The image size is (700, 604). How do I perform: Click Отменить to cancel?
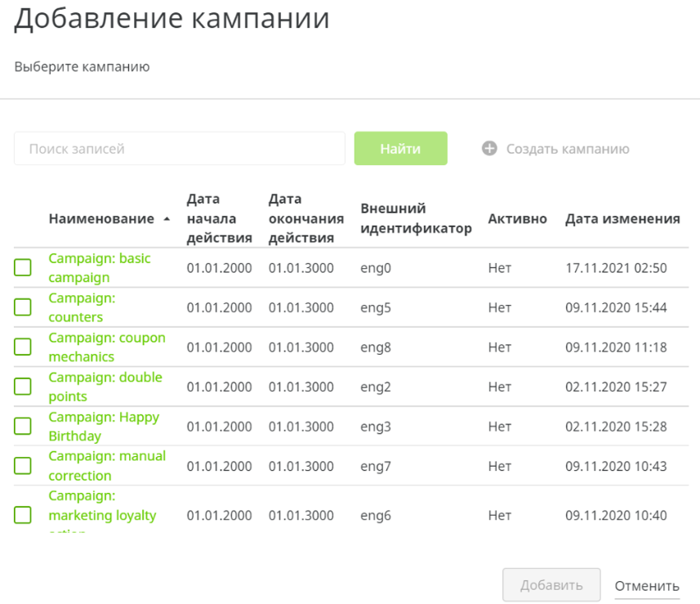[x=646, y=586]
